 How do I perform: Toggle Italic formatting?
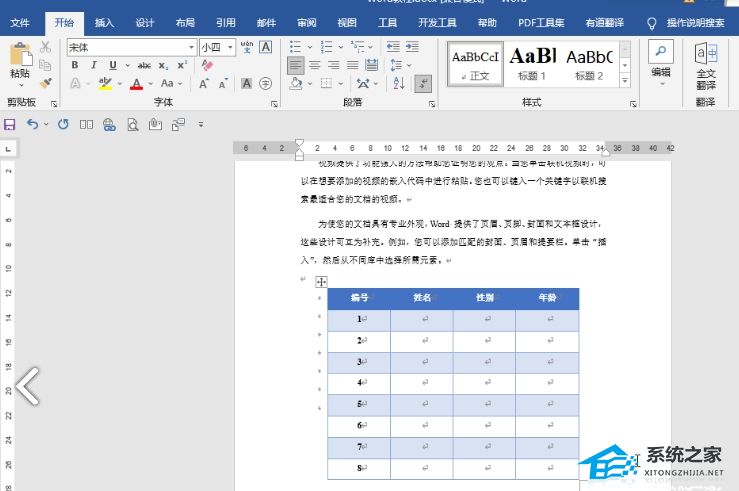94,65
